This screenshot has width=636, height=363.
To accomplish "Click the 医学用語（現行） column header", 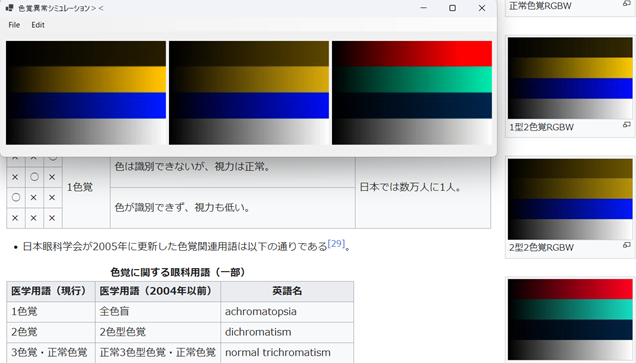I will point(51,291).
